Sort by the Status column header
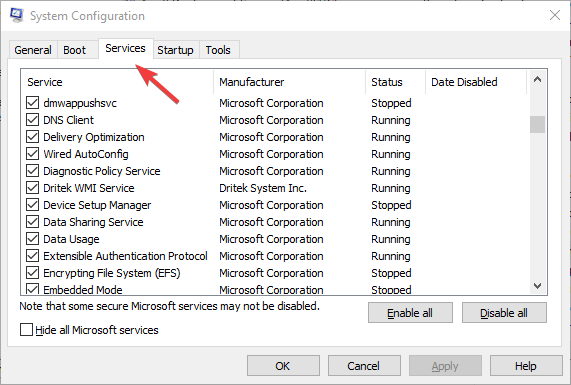 [x=395, y=82]
